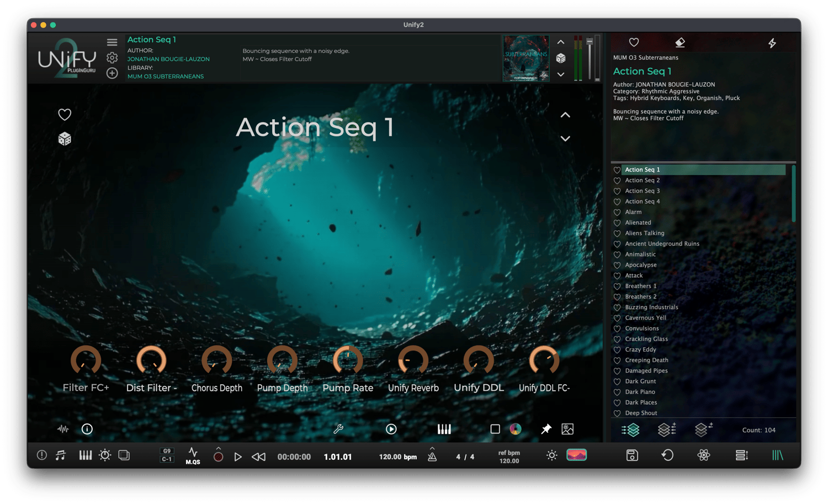Image resolution: width=828 pixels, height=504 pixels.
Task: Click the eraser icon above the patch info
Action: pos(680,43)
